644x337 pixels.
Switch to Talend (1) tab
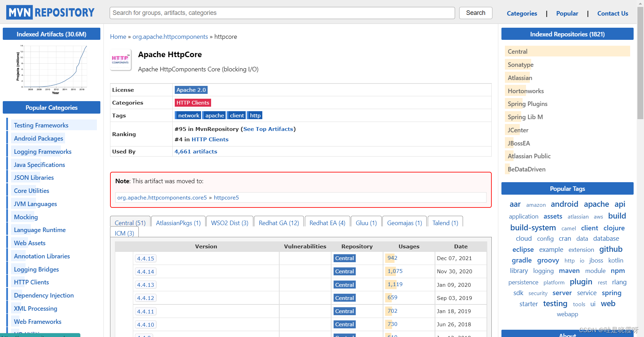(445, 223)
